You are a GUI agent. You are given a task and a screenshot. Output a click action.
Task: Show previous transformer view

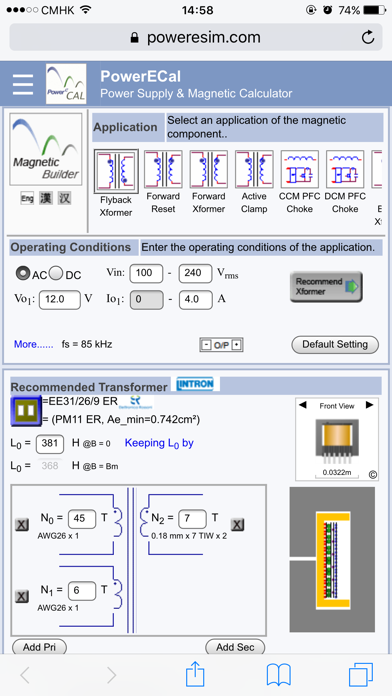[x=302, y=405]
